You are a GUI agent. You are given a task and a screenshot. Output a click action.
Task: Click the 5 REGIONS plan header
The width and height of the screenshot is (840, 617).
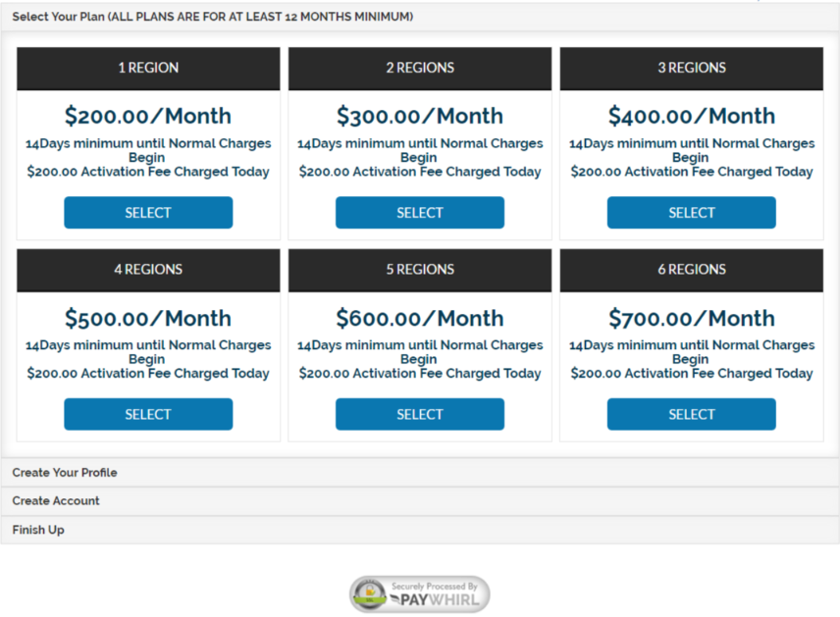419,270
